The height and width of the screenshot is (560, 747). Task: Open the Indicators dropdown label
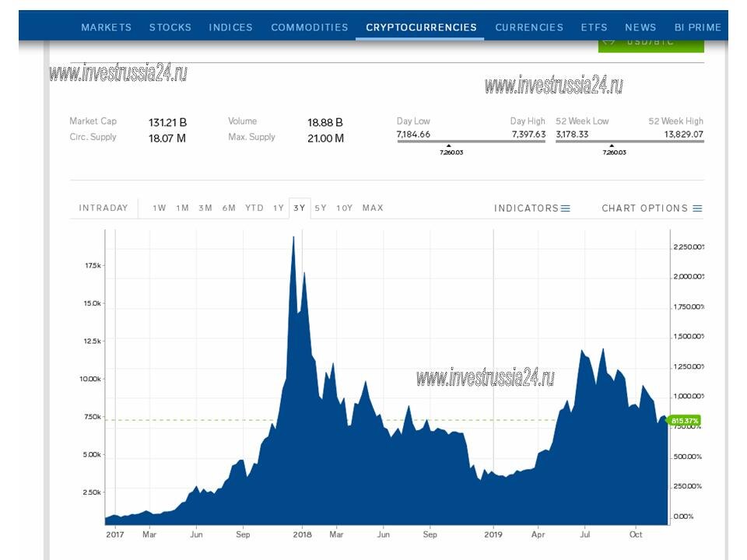coord(526,208)
